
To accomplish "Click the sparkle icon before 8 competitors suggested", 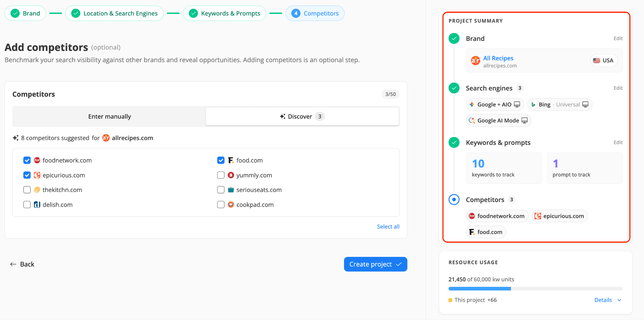I will pos(15,138).
